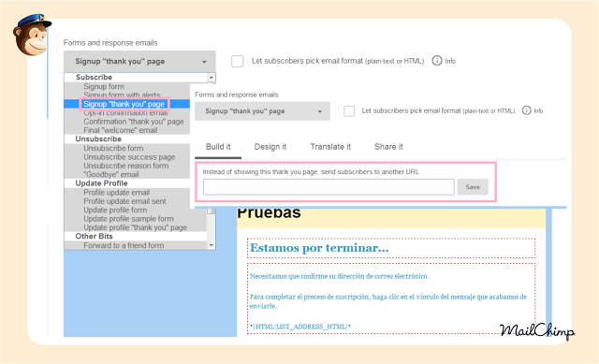Select Profile update email sent option

(x=124, y=201)
